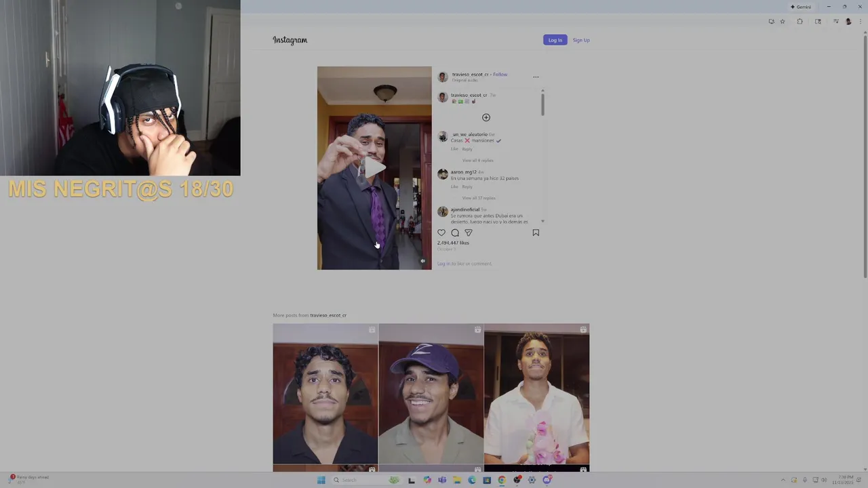Save post with the bookmark icon
This screenshot has width=868, height=488.
(x=536, y=232)
